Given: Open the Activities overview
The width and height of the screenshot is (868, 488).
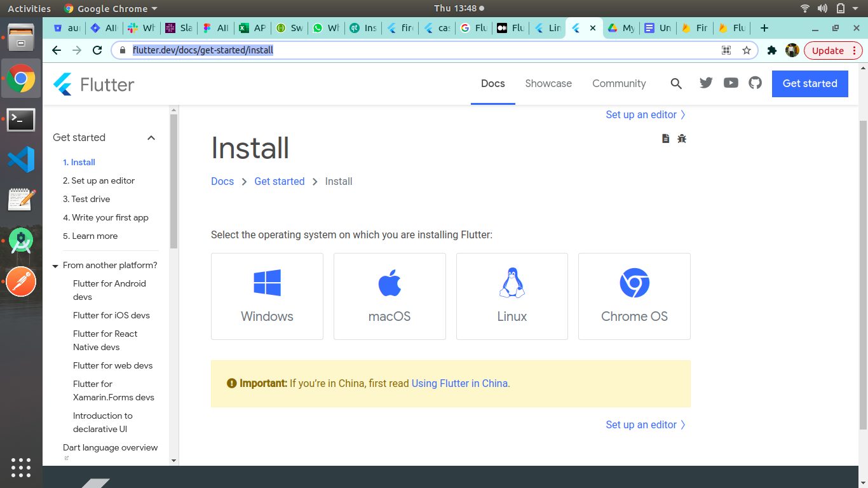Looking at the screenshot, I should pos(29,9).
